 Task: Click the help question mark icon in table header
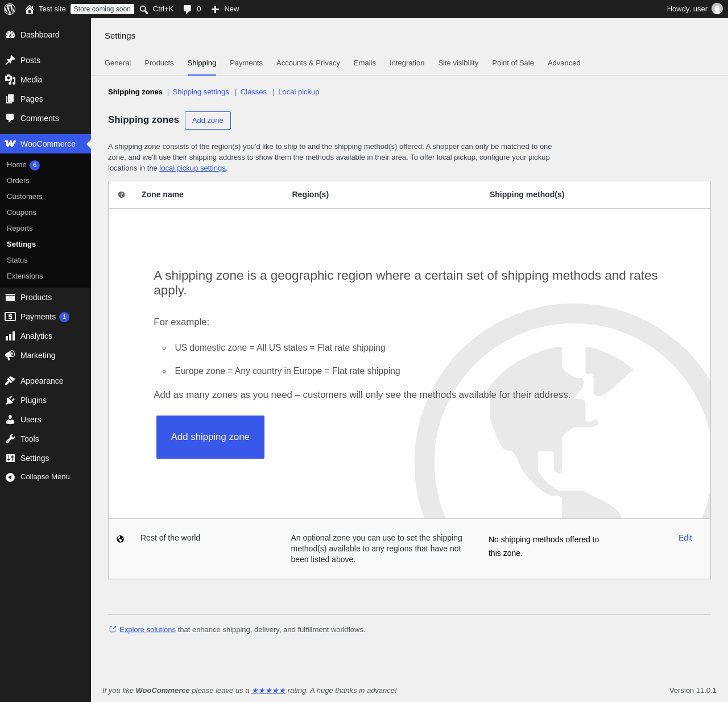click(x=121, y=194)
